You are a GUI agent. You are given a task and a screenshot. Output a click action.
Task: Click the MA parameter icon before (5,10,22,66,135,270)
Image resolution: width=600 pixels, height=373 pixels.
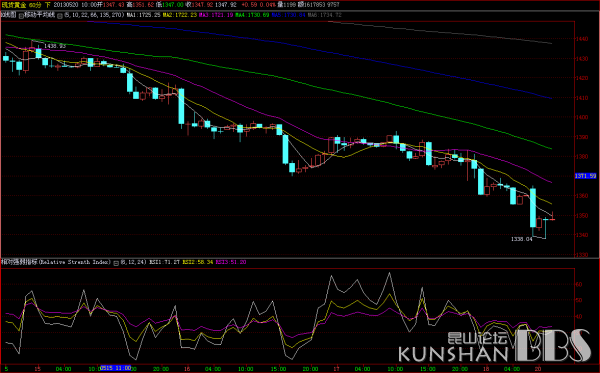(x=59, y=16)
